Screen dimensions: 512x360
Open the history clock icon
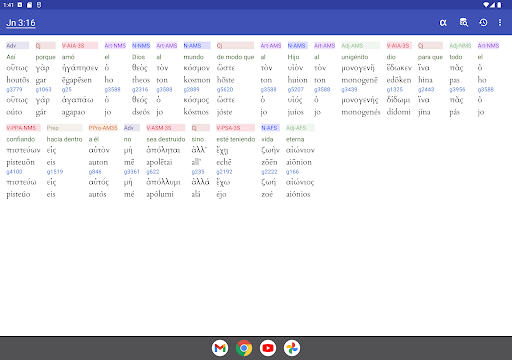[x=483, y=23]
